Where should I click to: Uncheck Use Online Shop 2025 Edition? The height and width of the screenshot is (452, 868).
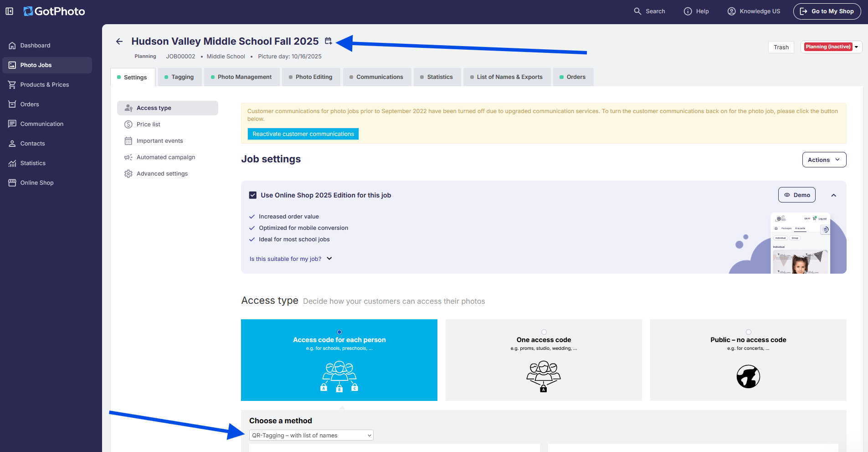253,195
